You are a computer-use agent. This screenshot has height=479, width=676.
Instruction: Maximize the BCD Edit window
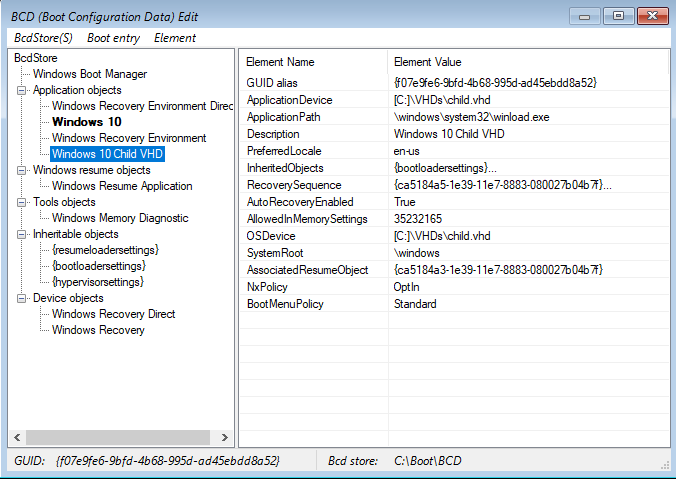(618, 16)
